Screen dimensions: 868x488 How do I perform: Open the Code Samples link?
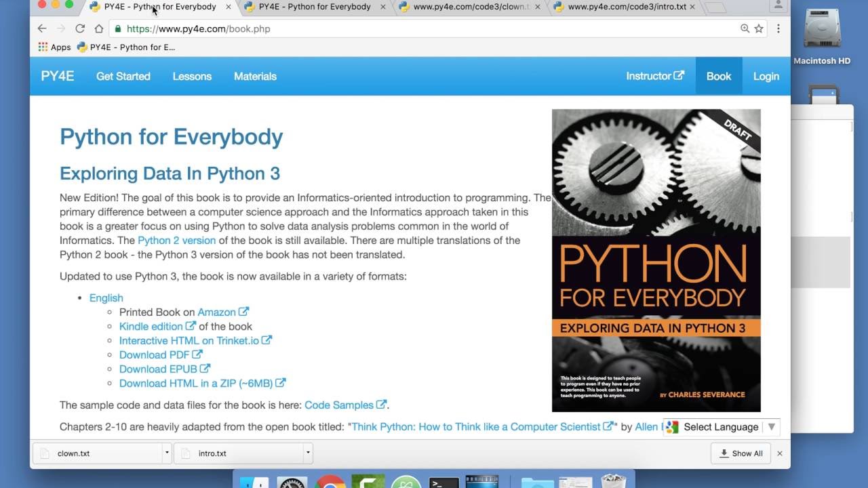(345, 405)
